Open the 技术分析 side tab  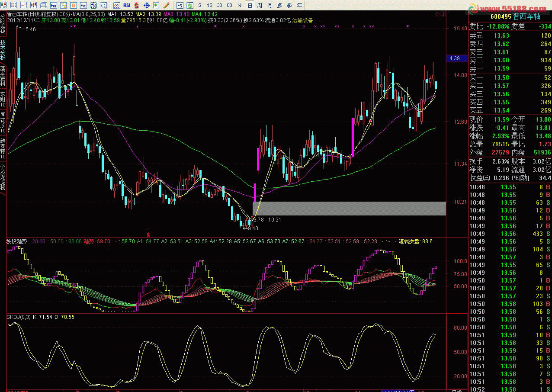click(3, 50)
